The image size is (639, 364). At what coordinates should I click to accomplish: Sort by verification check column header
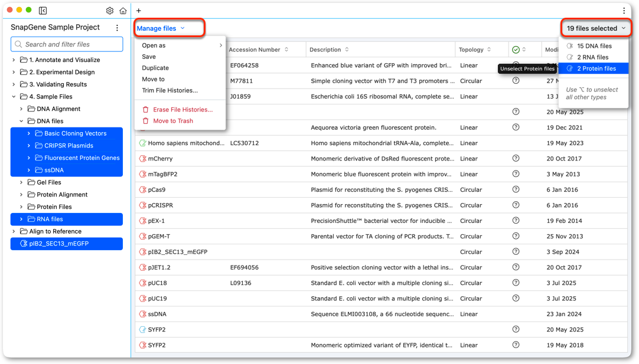(519, 50)
